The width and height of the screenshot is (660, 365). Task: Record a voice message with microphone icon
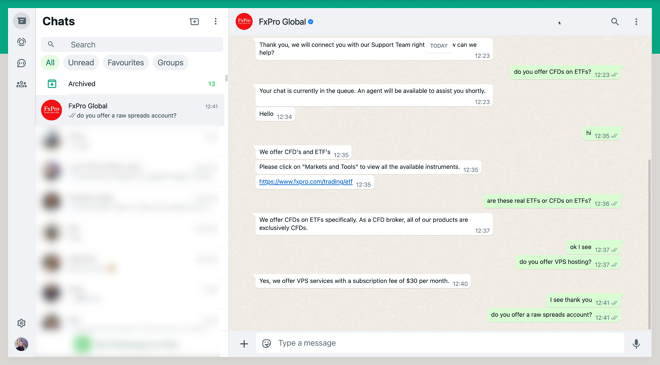[636, 344]
